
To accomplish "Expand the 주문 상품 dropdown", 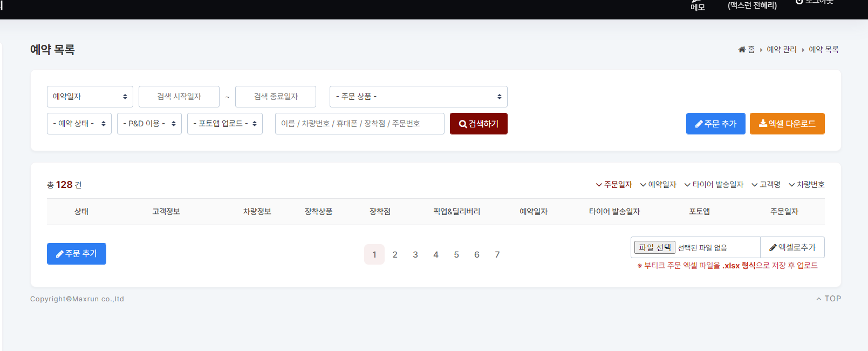I will pos(418,97).
